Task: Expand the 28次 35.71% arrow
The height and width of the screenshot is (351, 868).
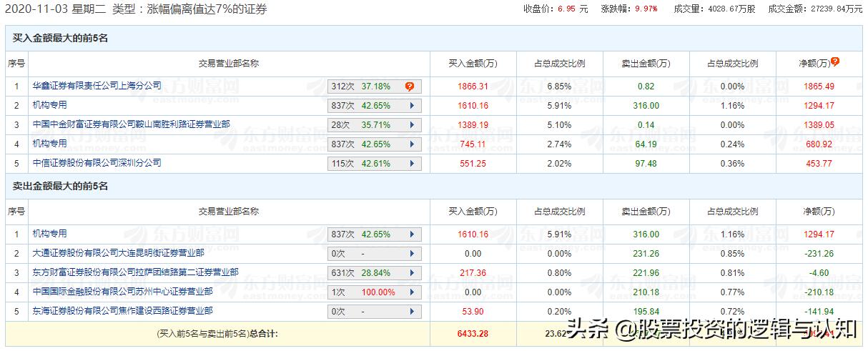Action: pyautogui.click(x=412, y=125)
